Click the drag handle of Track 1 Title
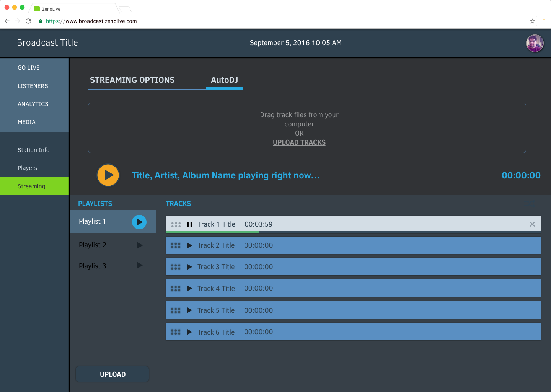Viewport: 551px width, 392px height. [176, 225]
